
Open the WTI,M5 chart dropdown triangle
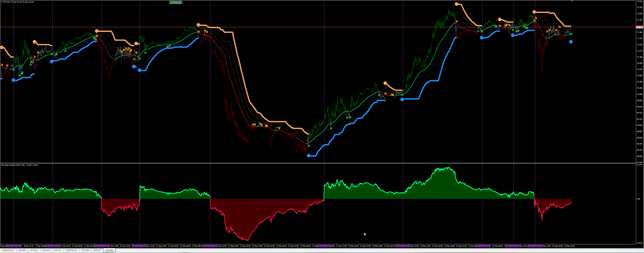click(x=2, y=2)
